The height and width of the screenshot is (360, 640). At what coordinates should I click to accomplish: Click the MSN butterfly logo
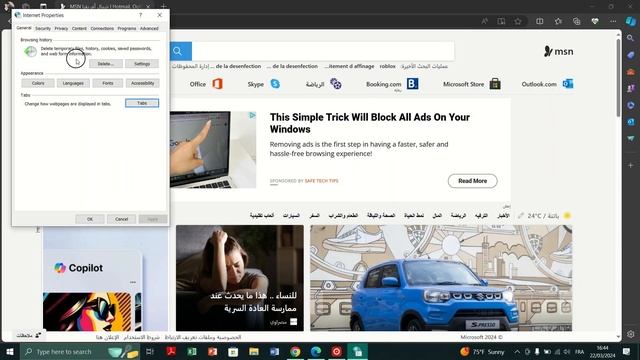click(x=558, y=51)
